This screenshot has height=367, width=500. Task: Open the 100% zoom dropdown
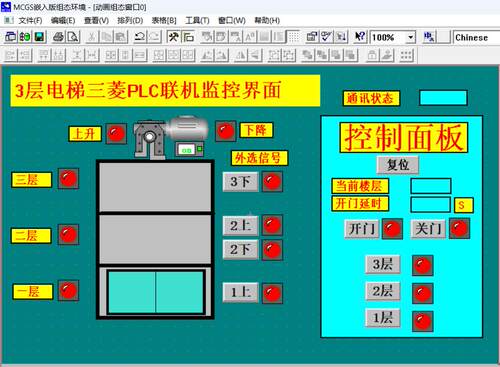[x=411, y=37]
